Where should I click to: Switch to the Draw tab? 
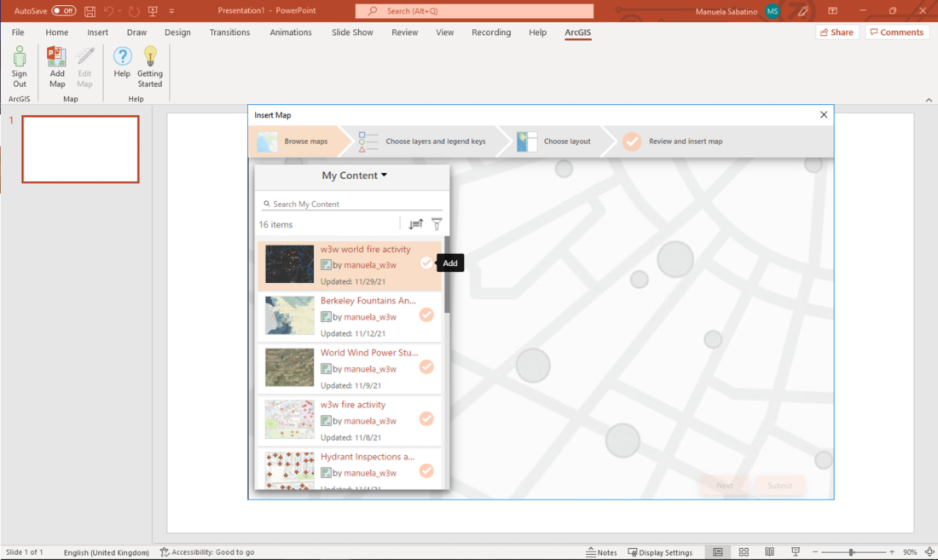coord(136,32)
